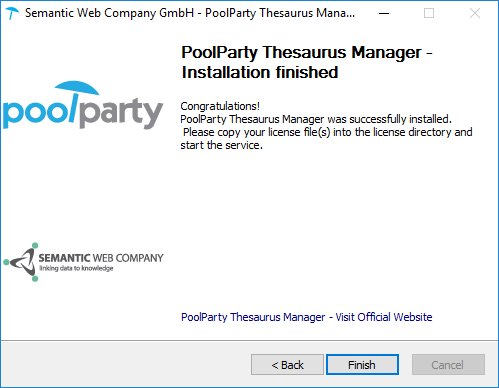Image resolution: width=499 pixels, height=388 pixels.
Task: Click the "start the service" text line
Action: [221, 145]
